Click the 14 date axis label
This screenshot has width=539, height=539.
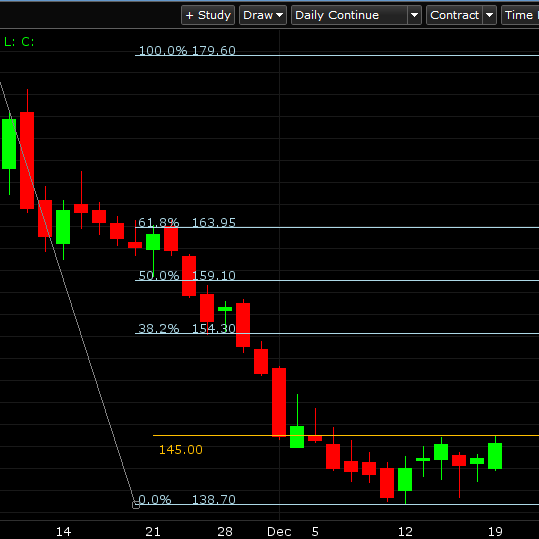click(63, 532)
